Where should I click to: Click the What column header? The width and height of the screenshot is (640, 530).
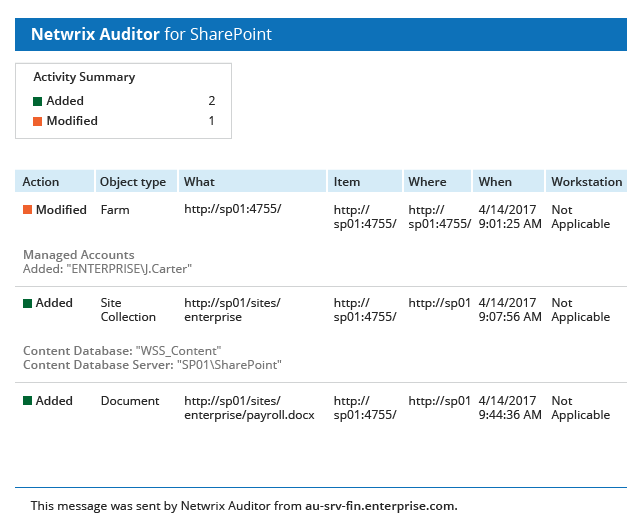(199, 182)
